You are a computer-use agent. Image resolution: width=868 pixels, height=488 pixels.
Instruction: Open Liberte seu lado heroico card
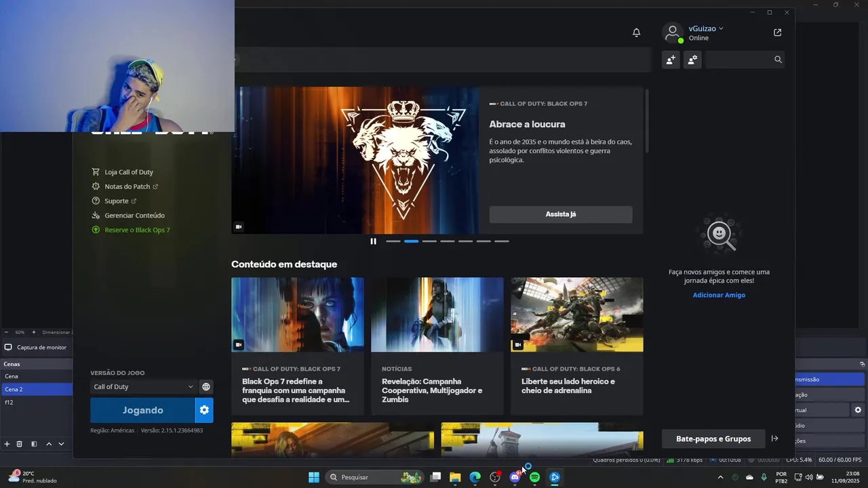577,346
